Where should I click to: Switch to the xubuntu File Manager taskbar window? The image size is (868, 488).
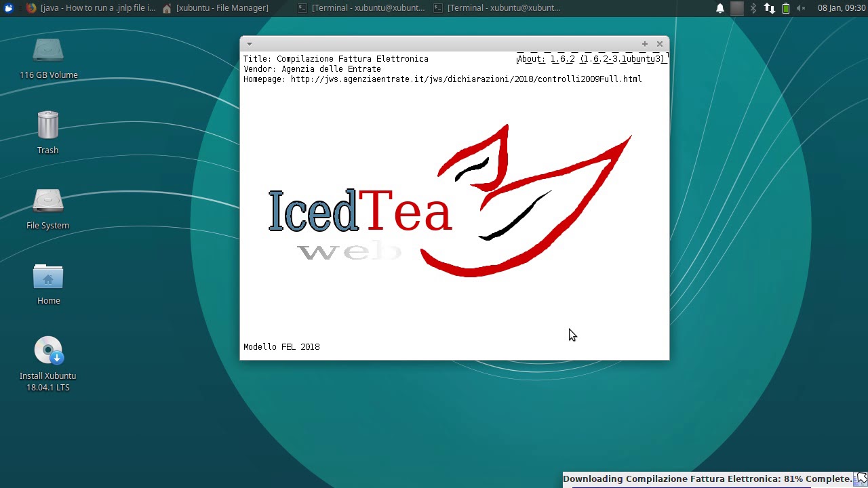215,8
